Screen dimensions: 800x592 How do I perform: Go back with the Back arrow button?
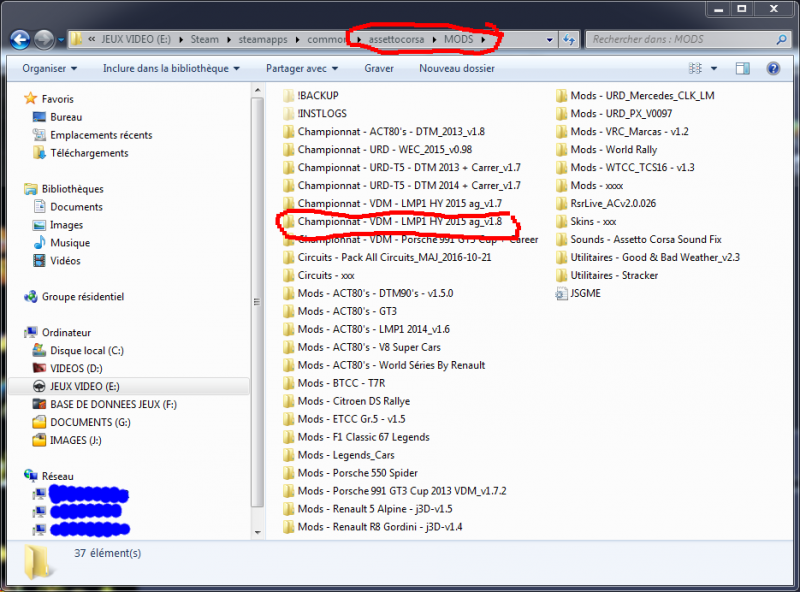[x=20, y=39]
